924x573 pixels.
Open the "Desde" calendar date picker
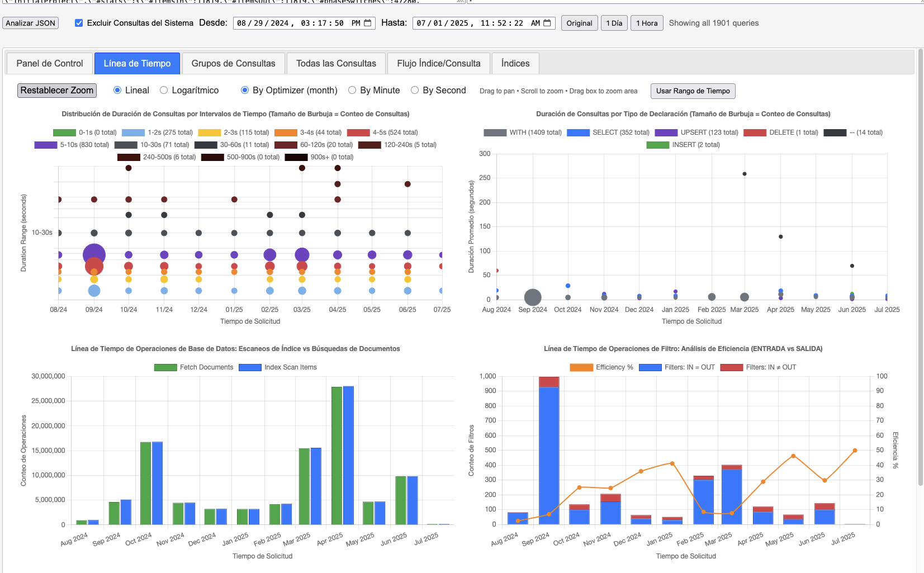click(x=367, y=23)
